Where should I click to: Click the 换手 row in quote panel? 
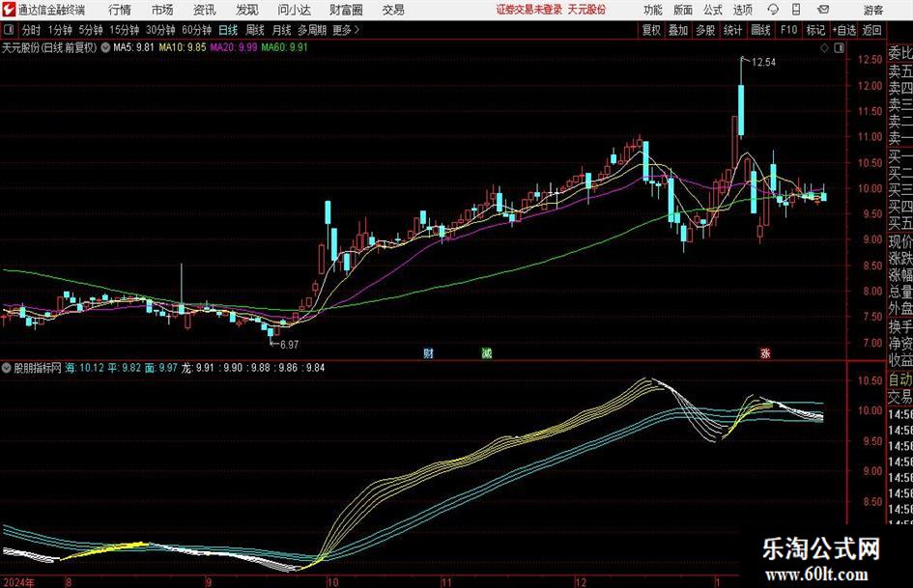point(900,326)
